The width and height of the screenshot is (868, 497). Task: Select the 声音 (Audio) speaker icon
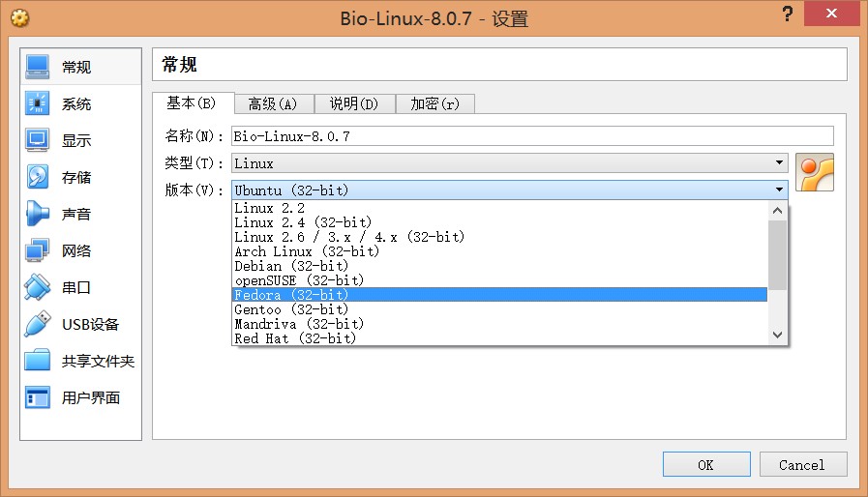[37, 214]
